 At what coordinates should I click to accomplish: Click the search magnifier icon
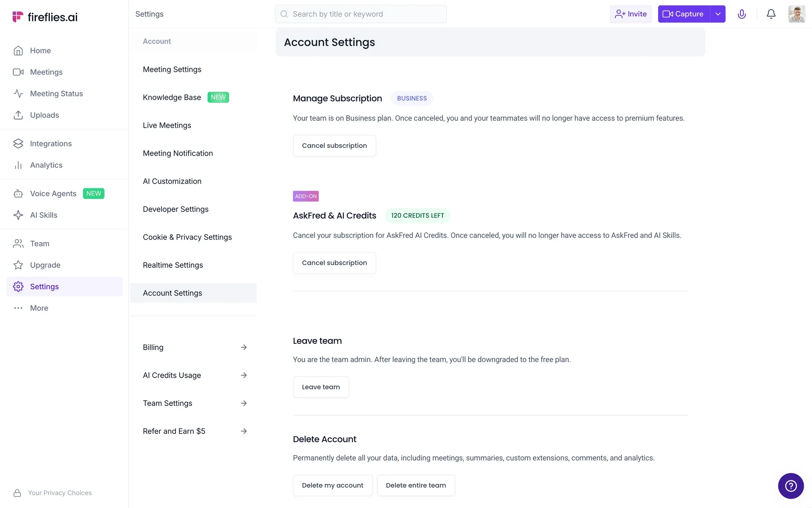(x=284, y=14)
